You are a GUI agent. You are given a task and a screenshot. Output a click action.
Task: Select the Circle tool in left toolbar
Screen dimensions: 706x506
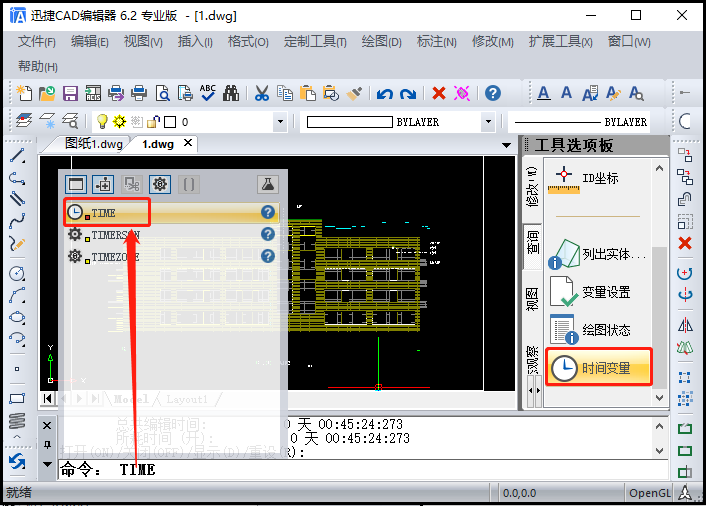tap(17, 273)
